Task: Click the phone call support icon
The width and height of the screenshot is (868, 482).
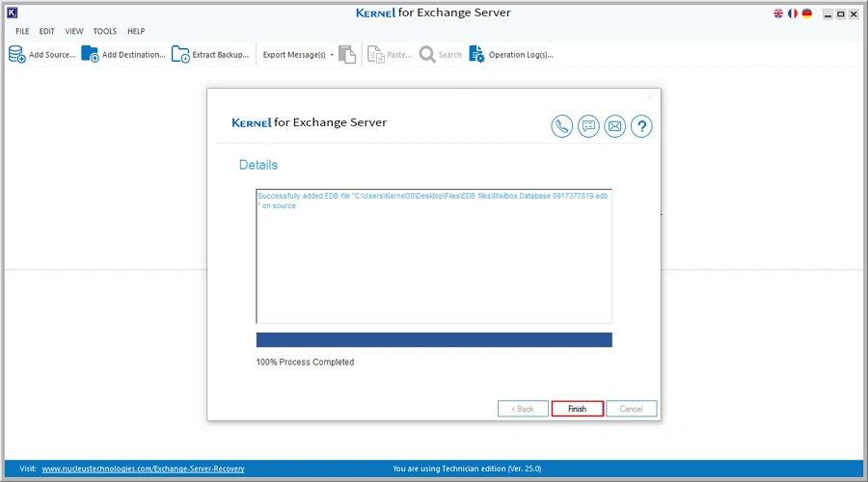Action: 562,126
